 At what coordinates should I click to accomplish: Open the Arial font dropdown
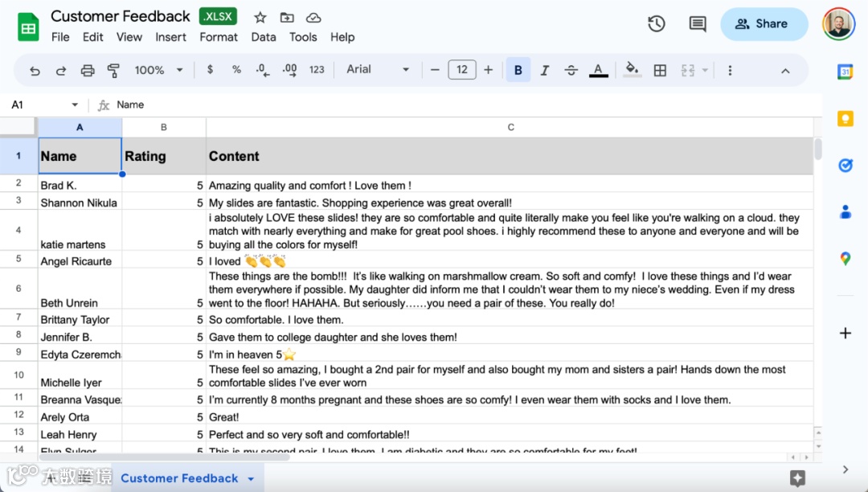[x=378, y=70]
